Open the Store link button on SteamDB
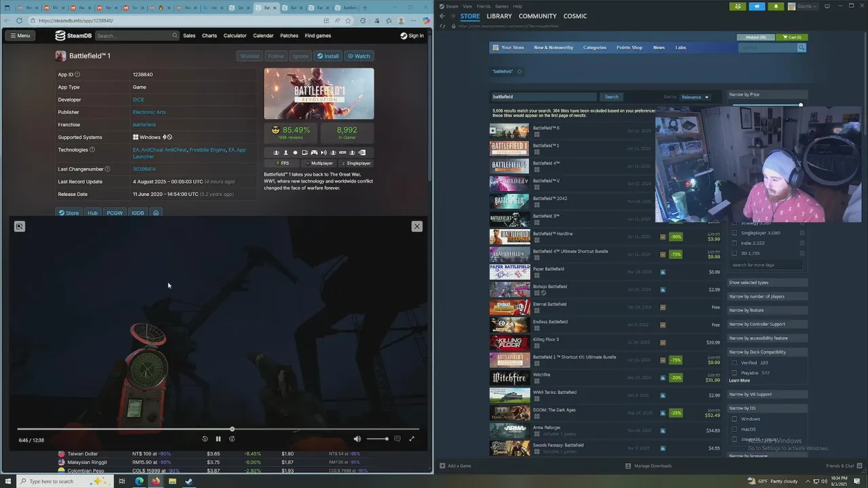The width and height of the screenshot is (868, 488). pyautogui.click(x=68, y=213)
